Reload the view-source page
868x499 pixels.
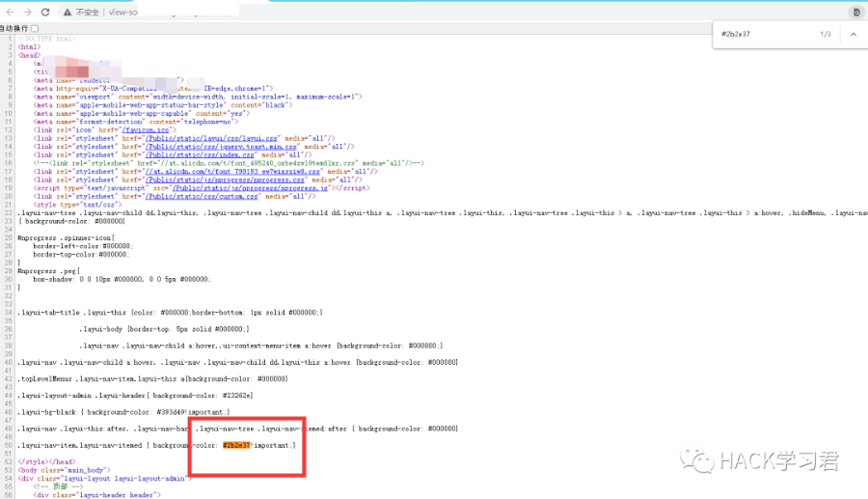point(45,12)
